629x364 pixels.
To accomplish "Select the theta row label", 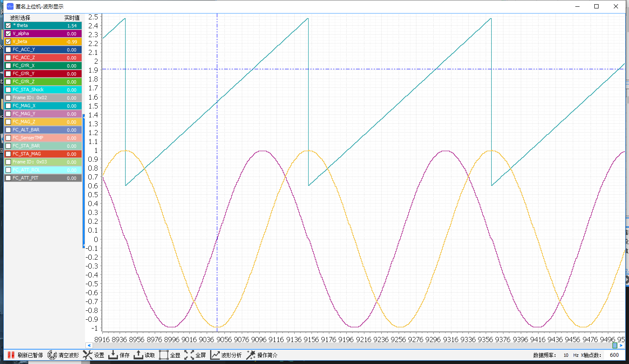I will [20, 25].
